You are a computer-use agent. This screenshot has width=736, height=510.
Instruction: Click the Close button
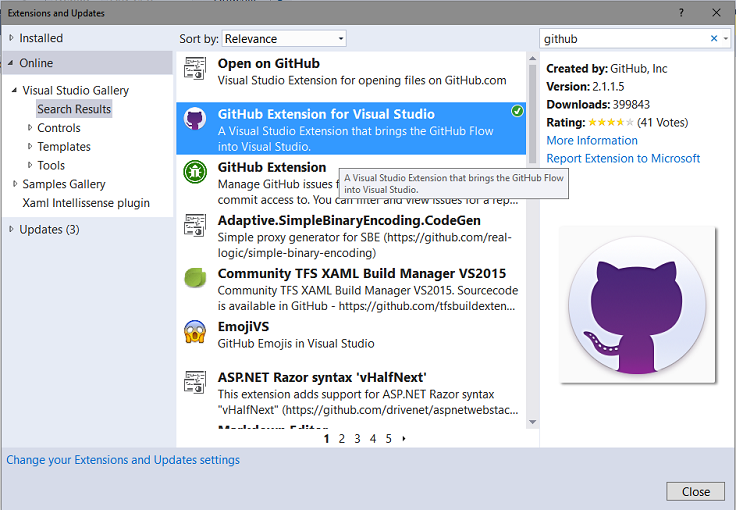[696, 491]
